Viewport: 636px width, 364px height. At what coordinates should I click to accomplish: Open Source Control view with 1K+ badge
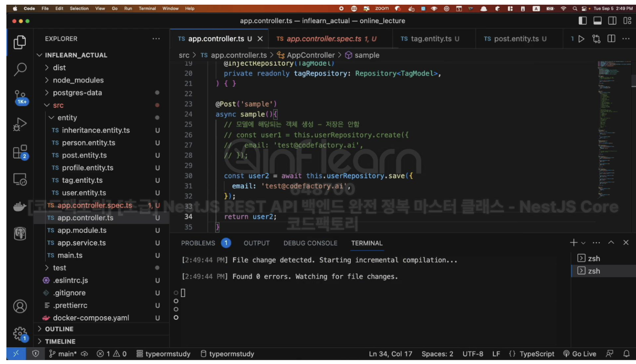coord(20,97)
